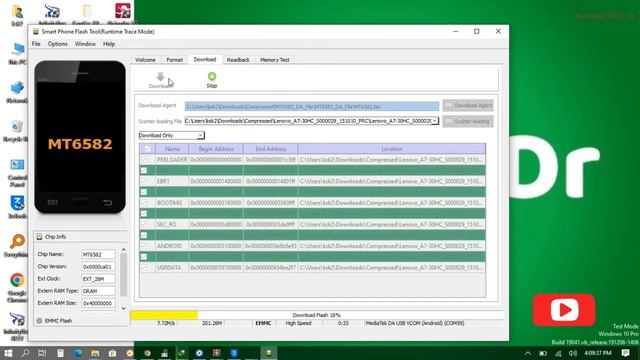This screenshot has height=360, width=640.
Task: Click the Name column header
Action: click(x=172, y=149)
